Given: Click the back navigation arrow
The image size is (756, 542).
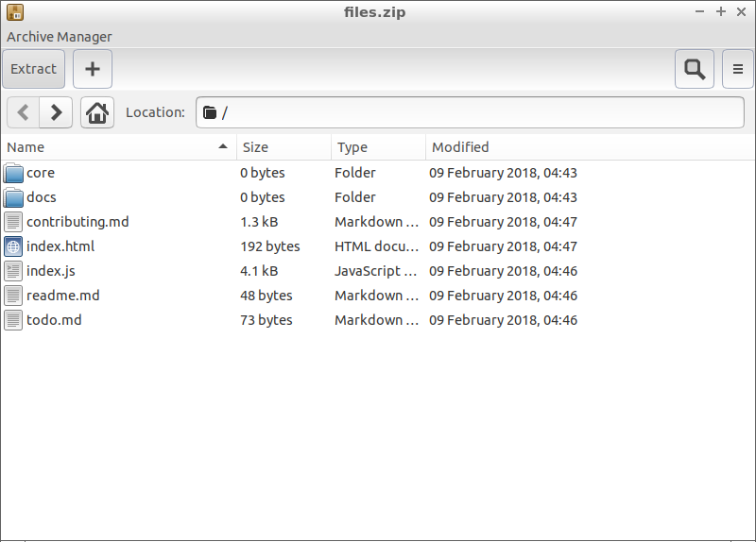Looking at the screenshot, I should pos(24,112).
